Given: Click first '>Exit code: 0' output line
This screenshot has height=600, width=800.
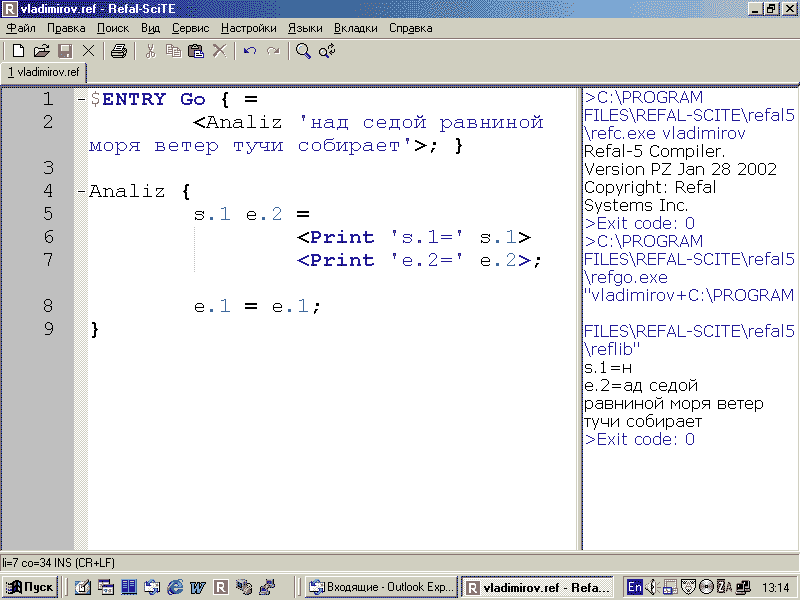Looking at the screenshot, I should click(640, 223).
